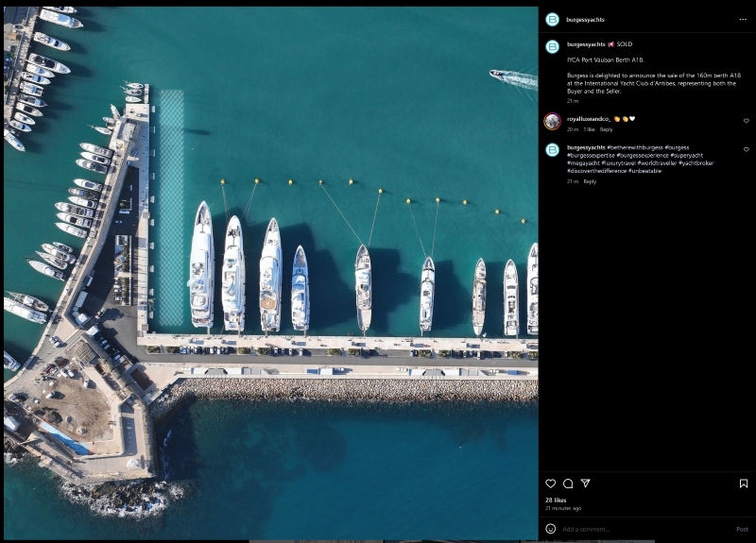
Task: Save post with the bookmark icon
Action: [x=744, y=484]
